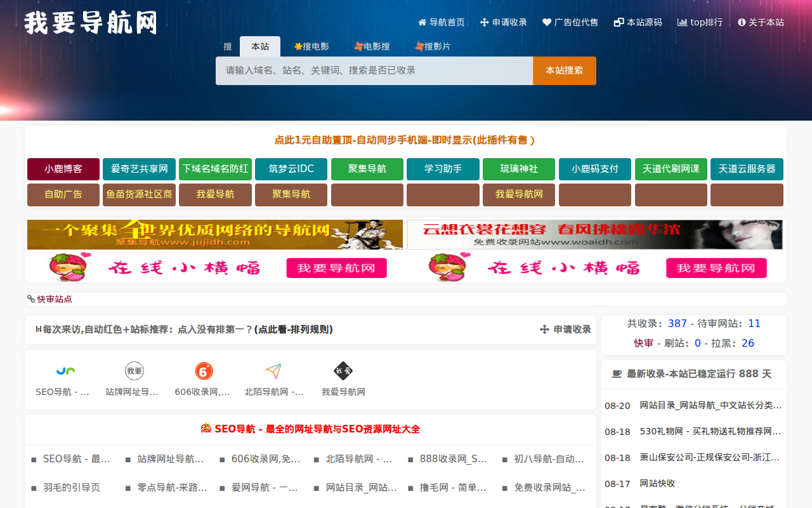Click the 我爱导航网 diamond logo icon
Image resolution: width=812 pixels, height=508 pixels.
[343, 371]
